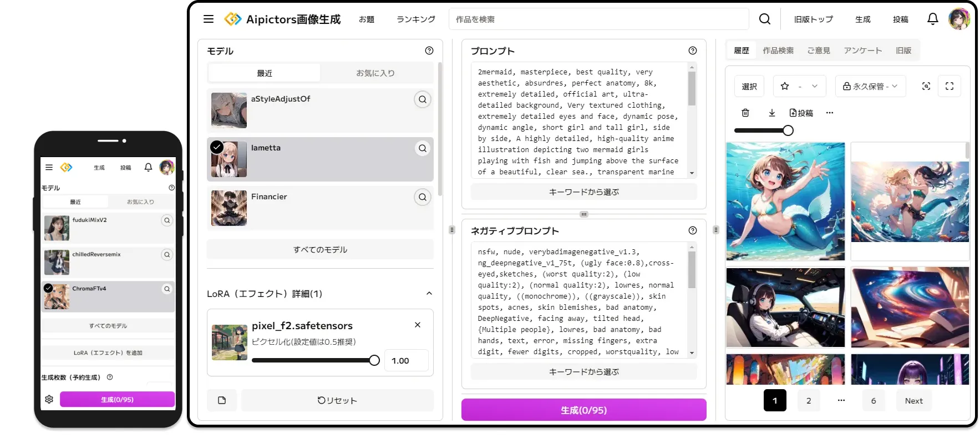Go to Next history page
This screenshot has width=980, height=438.
(914, 400)
